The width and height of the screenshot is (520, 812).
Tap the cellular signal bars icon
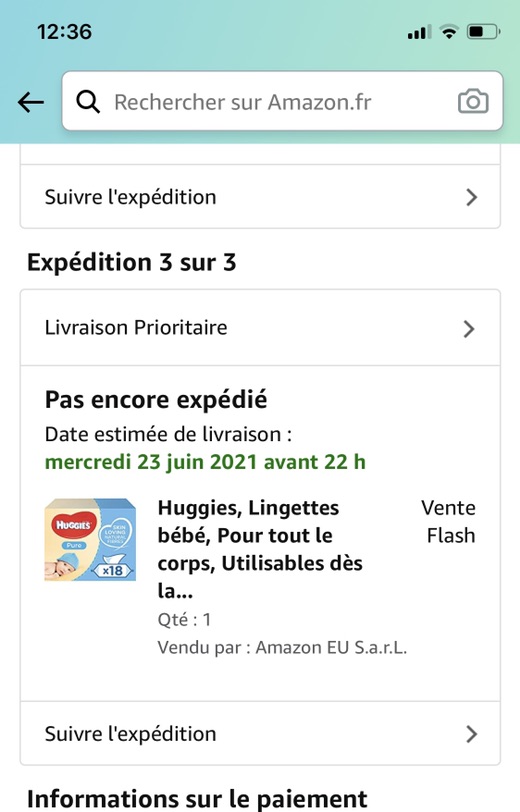tap(420, 32)
